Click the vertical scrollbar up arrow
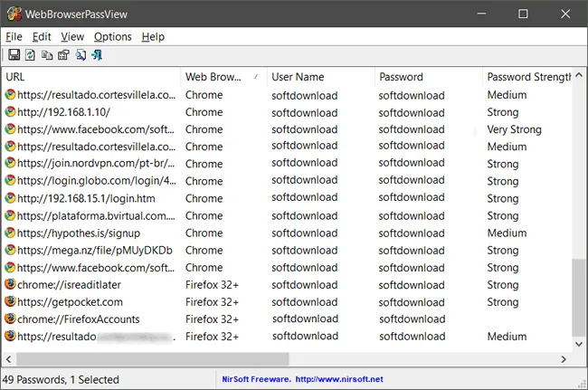 click(579, 75)
